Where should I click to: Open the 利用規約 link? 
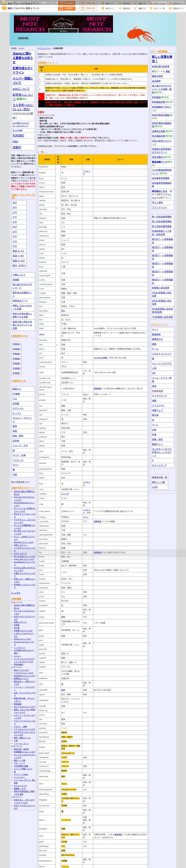click(18, 135)
